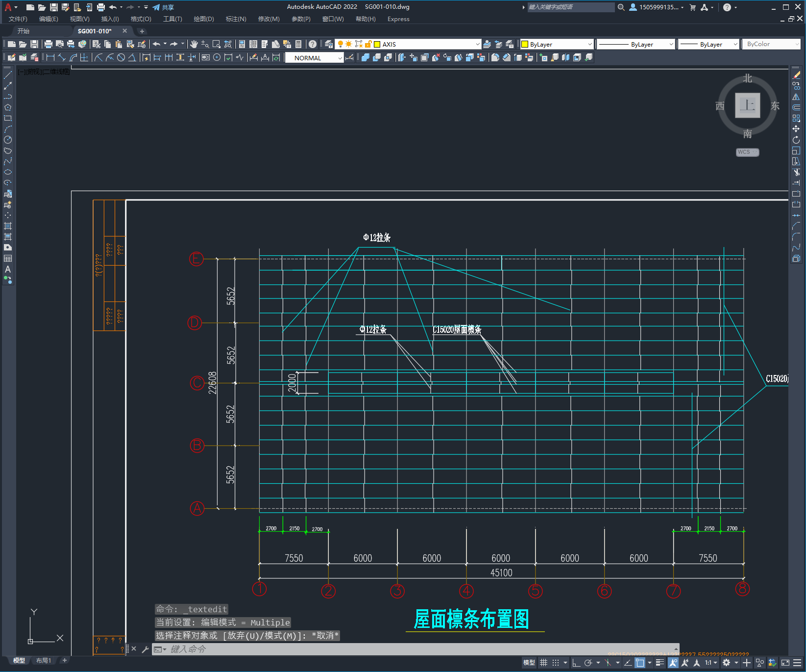Open the NORMAL dimension style dropdown
This screenshot has width=806, height=672.
coord(340,58)
